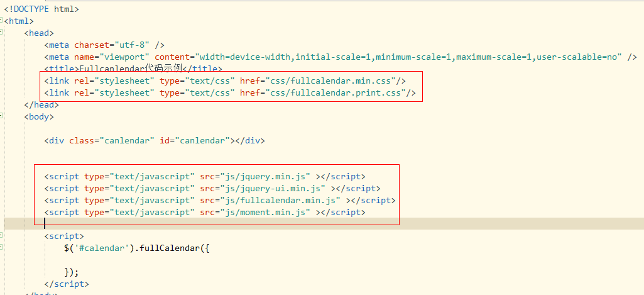The width and height of the screenshot is (644, 295).
Task: Collapse the head tag fold marker
Action: 1,31
